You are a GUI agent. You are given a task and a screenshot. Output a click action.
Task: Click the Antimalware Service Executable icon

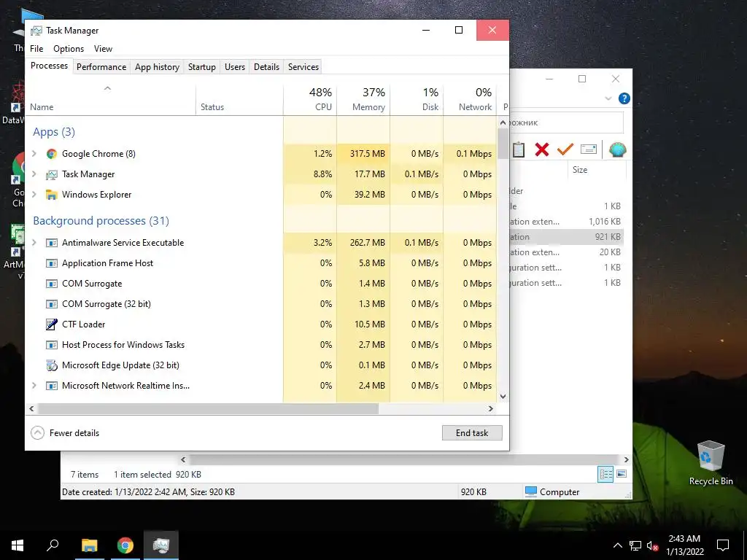(52, 243)
